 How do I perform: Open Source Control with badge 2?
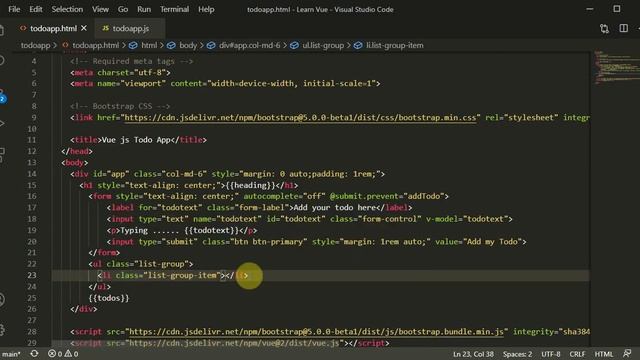click(2, 97)
